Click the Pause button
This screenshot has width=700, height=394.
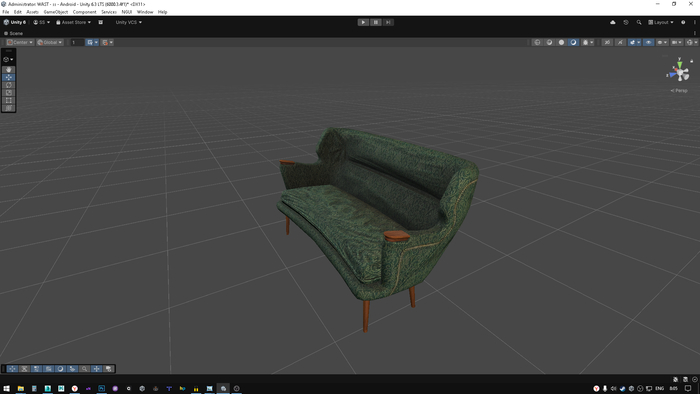click(x=375, y=22)
